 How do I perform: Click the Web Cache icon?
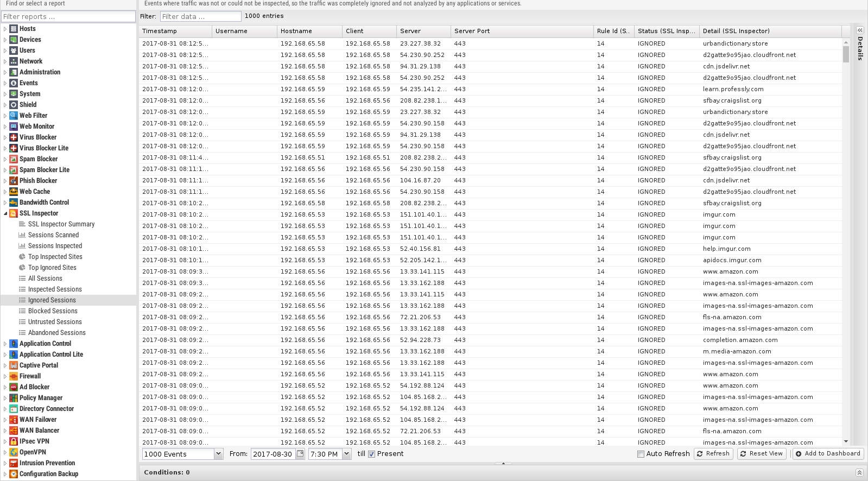[x=14, y=192]
